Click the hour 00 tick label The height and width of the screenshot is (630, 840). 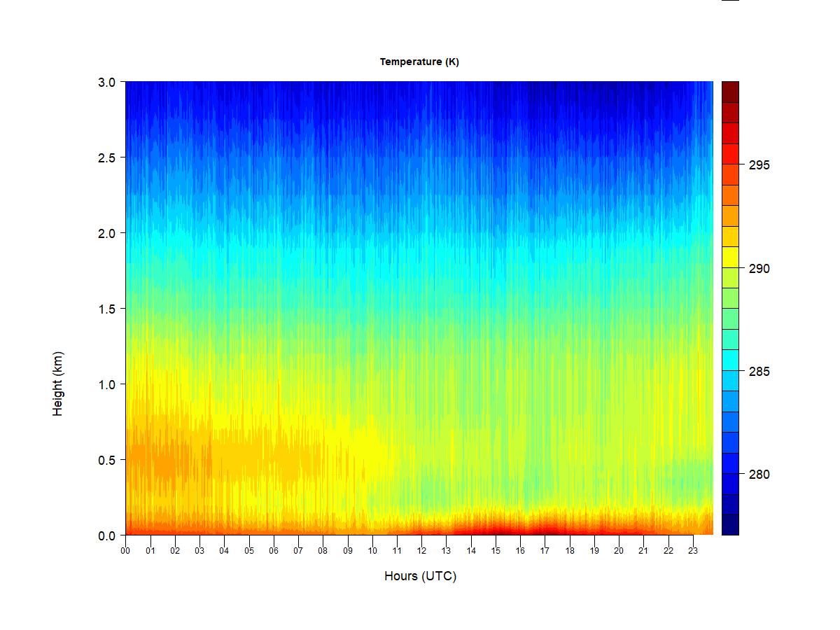click(x=125, y=551)
